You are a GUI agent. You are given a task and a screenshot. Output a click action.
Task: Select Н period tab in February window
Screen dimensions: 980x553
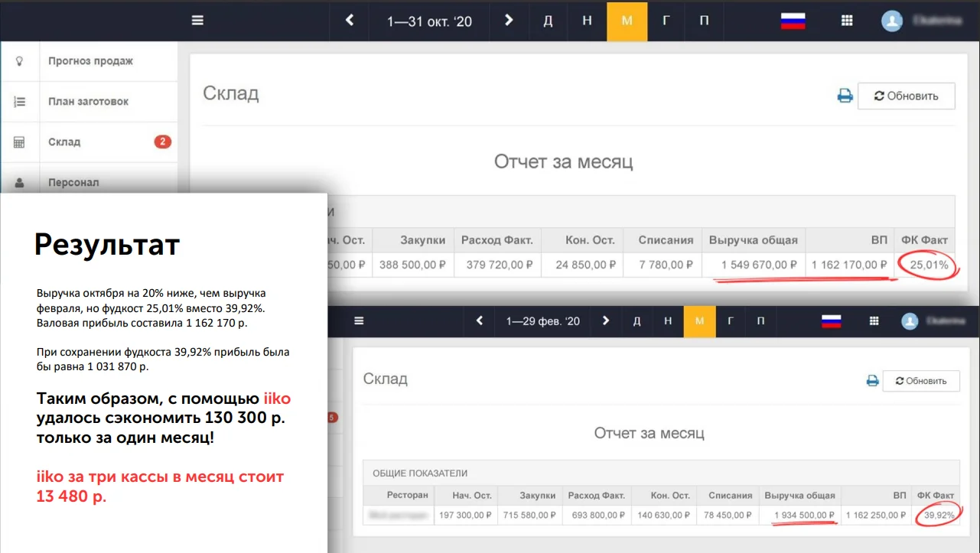coord(668,321)
